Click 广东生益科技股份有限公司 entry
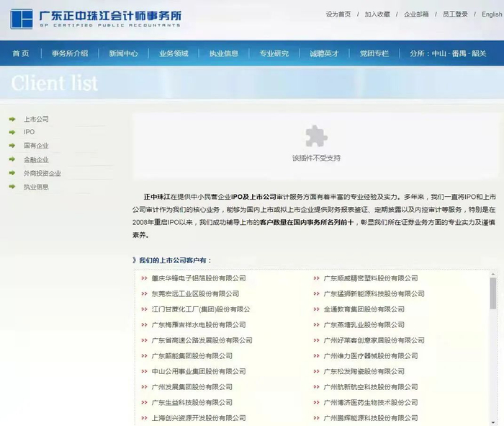The height and width of the screenshot is (426, 504). [x=192, y=402]
